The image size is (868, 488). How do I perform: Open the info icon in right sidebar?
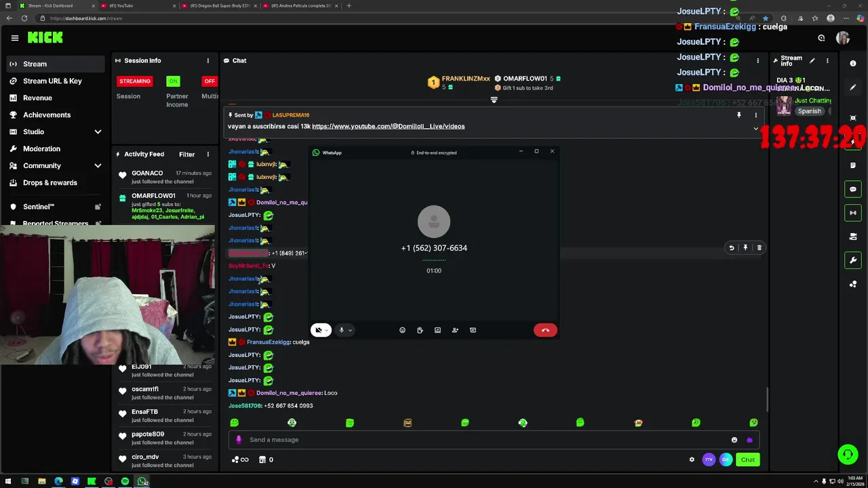pyautogui.click(x=853, y=64)
